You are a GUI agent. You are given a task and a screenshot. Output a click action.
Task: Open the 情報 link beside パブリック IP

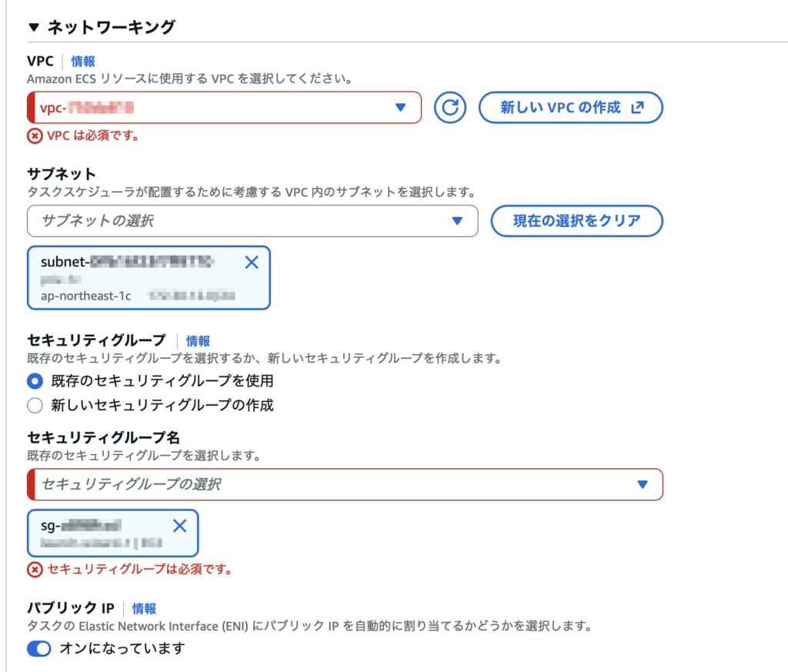click(144, 608)
